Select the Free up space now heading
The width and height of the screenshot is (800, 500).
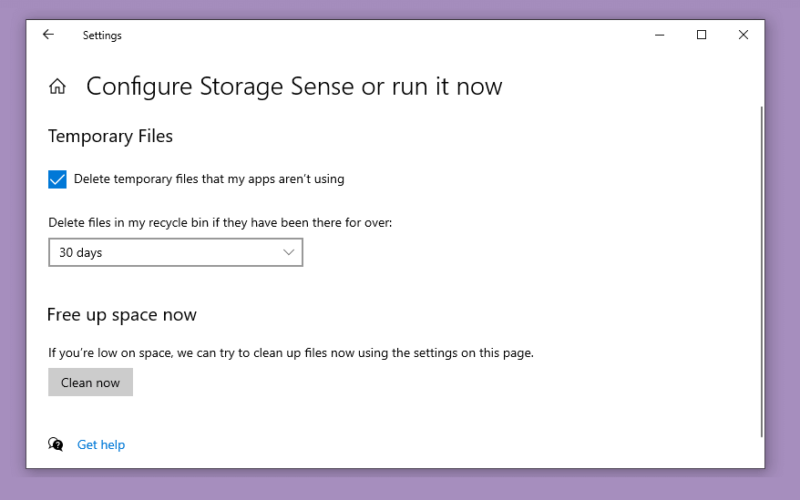click(121, 315)
